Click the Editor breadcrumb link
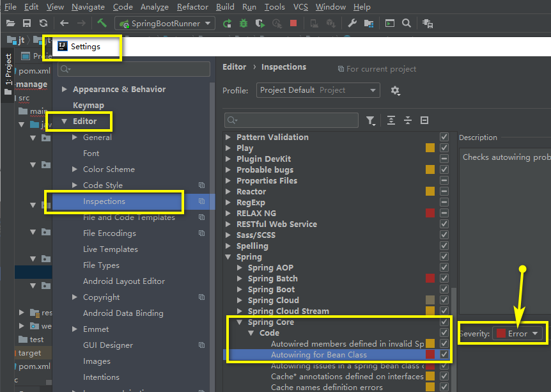This screenshot has height=392, width=551. tap(235, 67)
